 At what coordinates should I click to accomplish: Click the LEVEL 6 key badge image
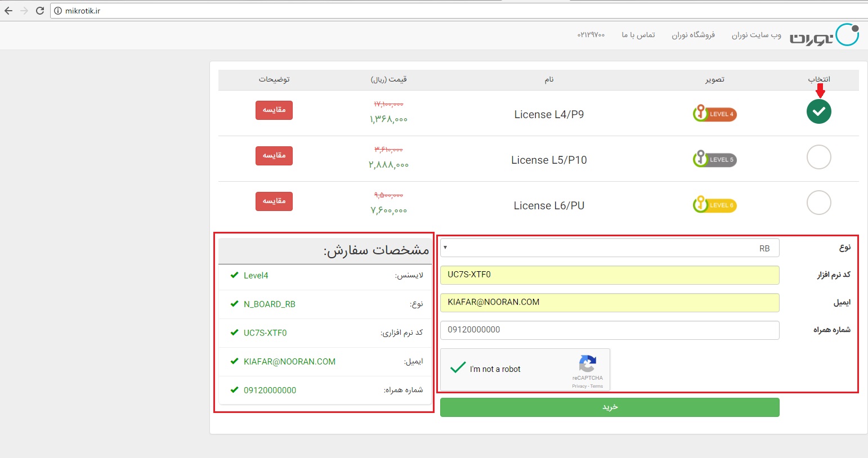pos(714,204)
